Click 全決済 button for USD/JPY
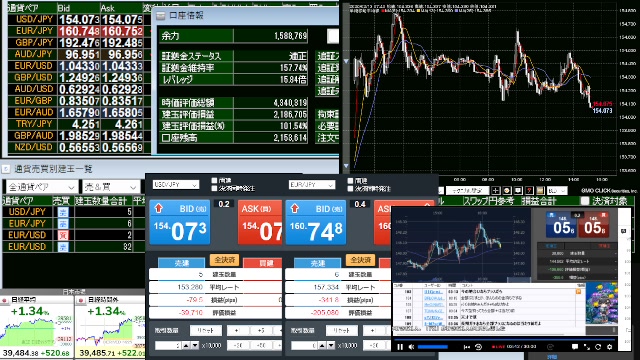640x360 pixels. (224, 260)
